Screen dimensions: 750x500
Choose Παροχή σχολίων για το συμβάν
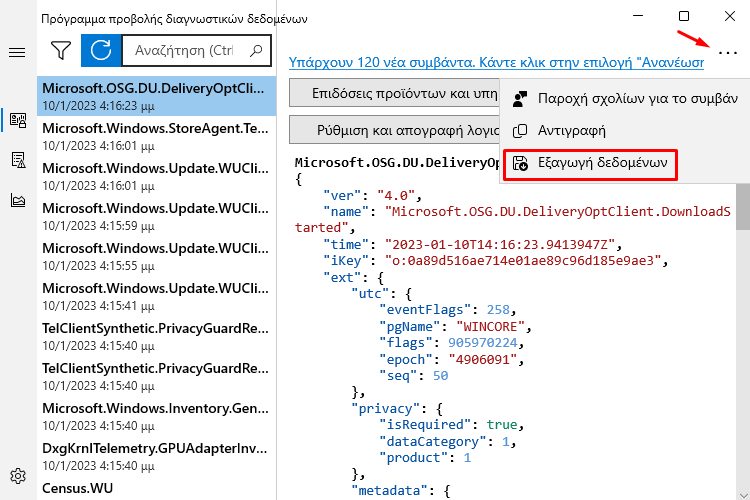click(625, 99)
